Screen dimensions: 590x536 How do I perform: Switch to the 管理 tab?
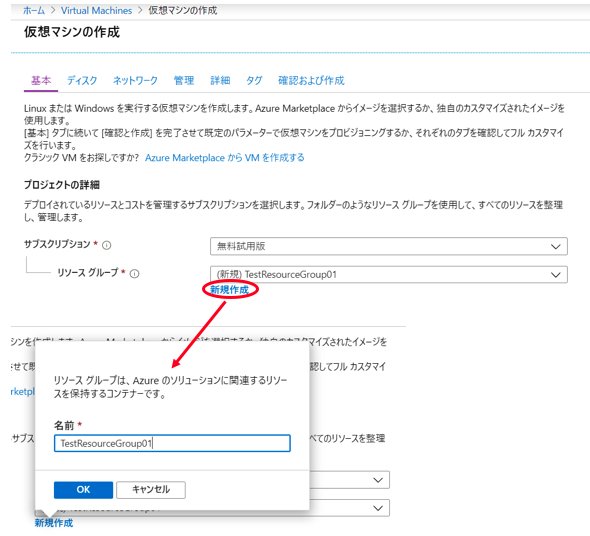point(184,80)
